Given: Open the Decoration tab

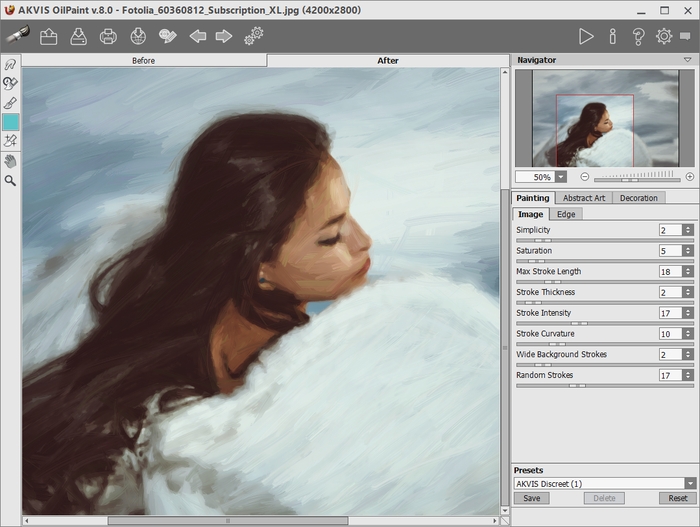Looking at the screenshot, I should (638, 198).
